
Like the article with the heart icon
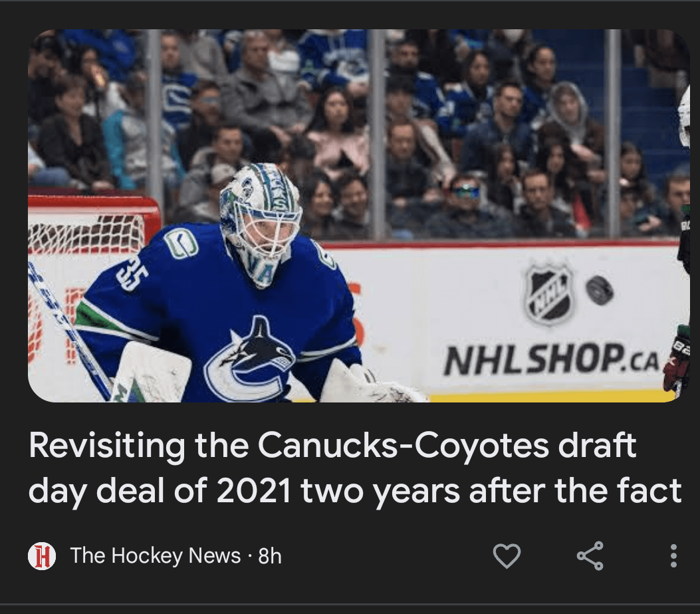tap(507, 555)
